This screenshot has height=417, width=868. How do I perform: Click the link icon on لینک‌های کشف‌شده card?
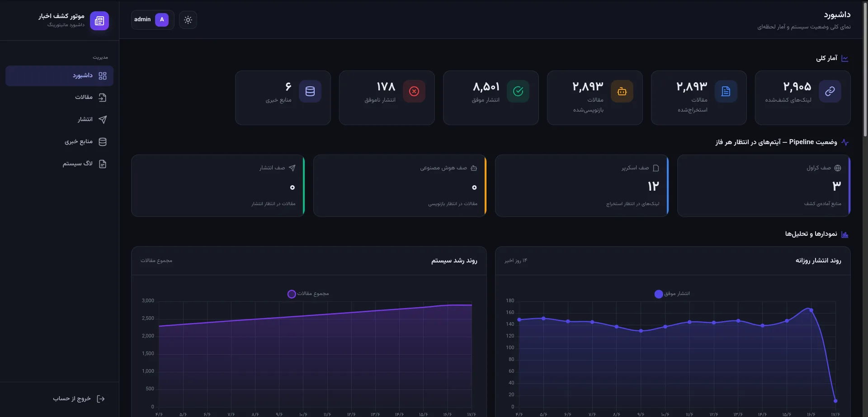830,91
